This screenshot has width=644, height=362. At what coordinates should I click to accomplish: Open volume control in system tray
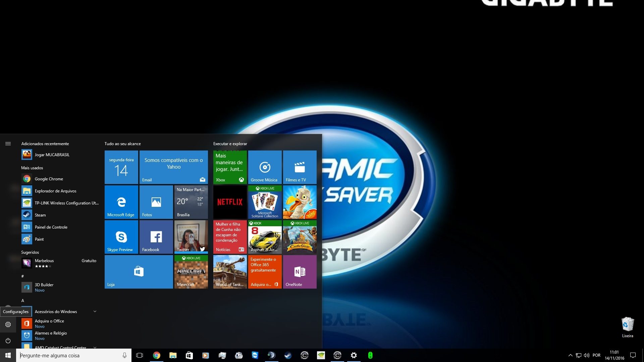pyautogui.click(x=587, y=355)
